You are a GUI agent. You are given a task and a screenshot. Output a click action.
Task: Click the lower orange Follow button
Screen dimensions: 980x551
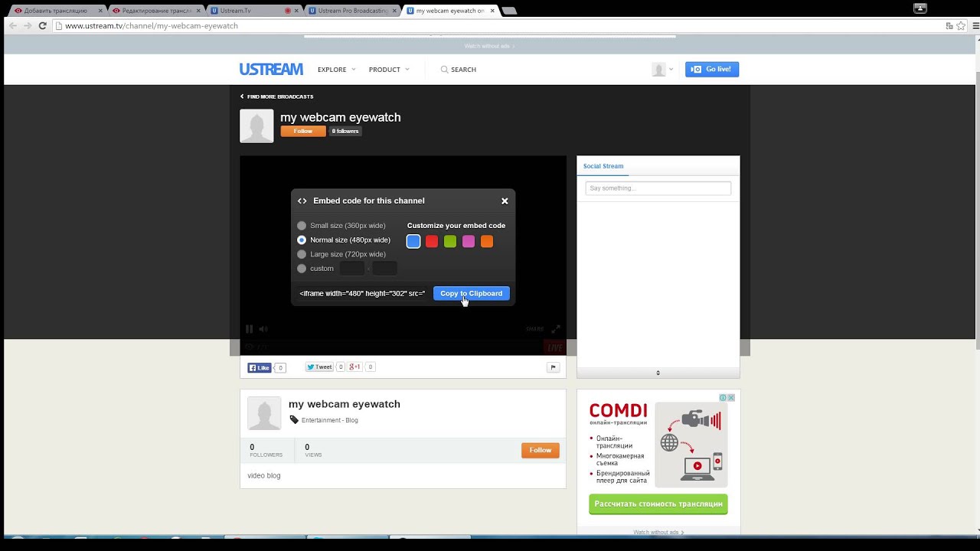click(x=541, y=450)
